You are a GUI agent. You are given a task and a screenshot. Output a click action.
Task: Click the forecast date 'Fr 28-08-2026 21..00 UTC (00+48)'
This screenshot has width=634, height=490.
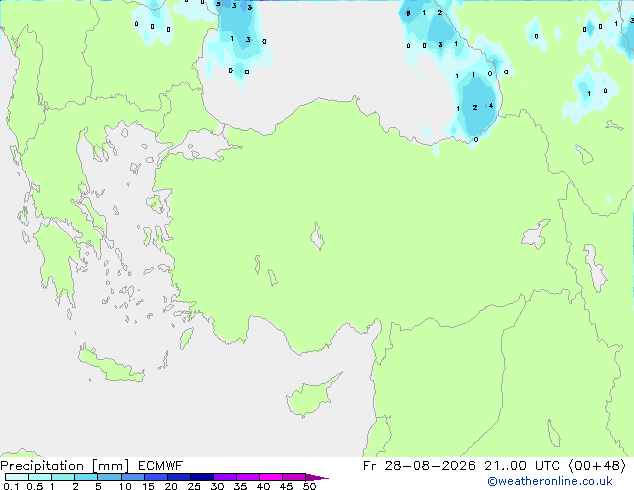click(494, 466)
